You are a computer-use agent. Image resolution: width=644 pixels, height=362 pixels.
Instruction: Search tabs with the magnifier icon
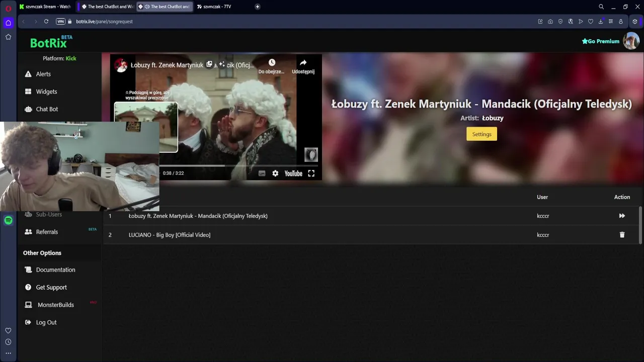[x=601, y=7]
